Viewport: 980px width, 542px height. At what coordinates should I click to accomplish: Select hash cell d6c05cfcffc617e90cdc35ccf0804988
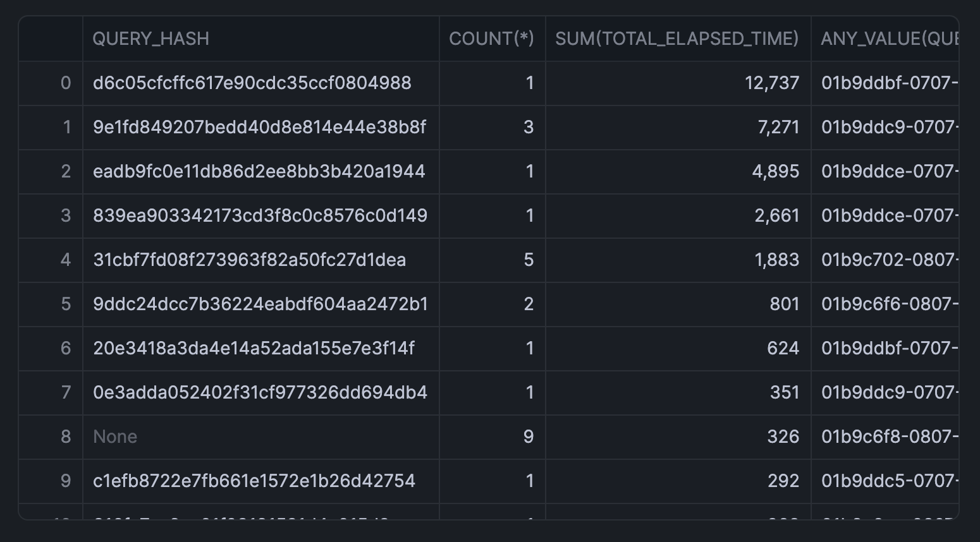tap(252, 83)
